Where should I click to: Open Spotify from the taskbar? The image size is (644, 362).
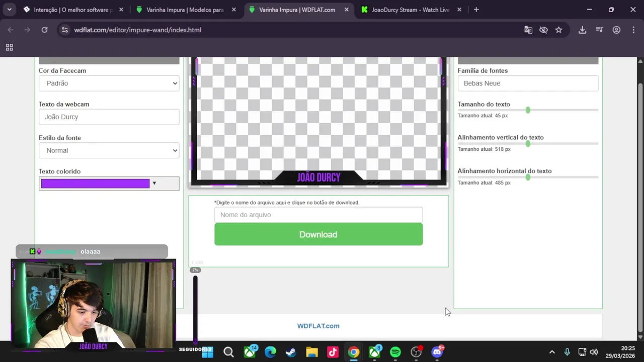coord(395,352)
